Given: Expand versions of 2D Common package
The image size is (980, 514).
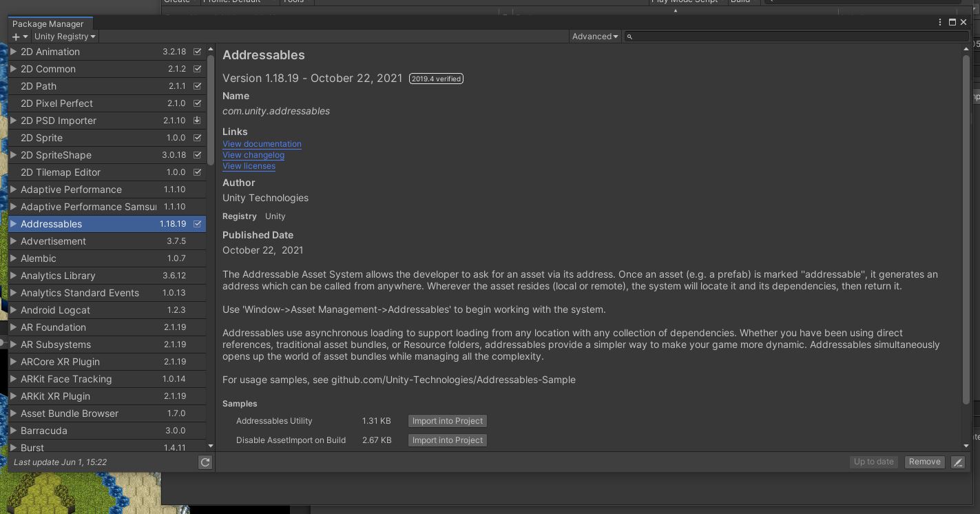Looking at the screenshot, I should (13, 69).
